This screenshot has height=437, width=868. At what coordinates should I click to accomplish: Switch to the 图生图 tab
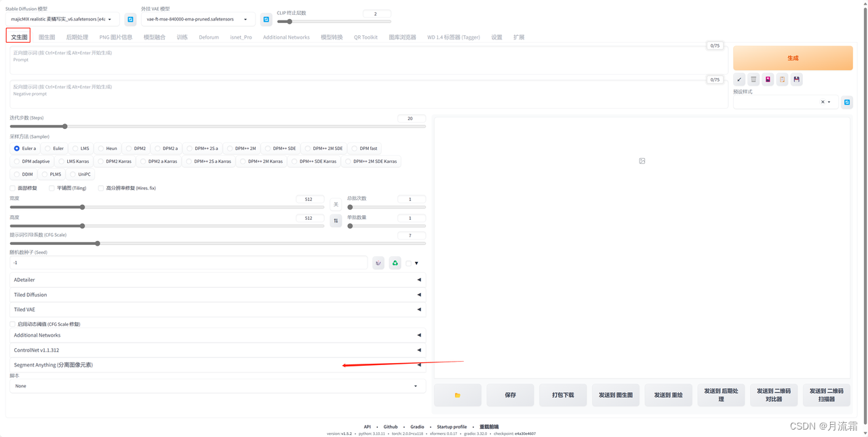(47, 37)
